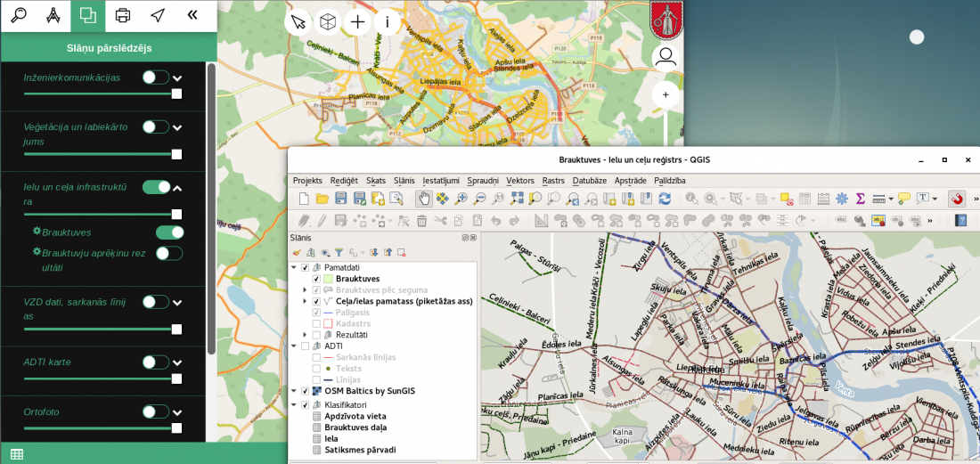Collapse the Ielu un ceļa infrastruktūra group
This screenshot has width=980, height=464.
177,188
